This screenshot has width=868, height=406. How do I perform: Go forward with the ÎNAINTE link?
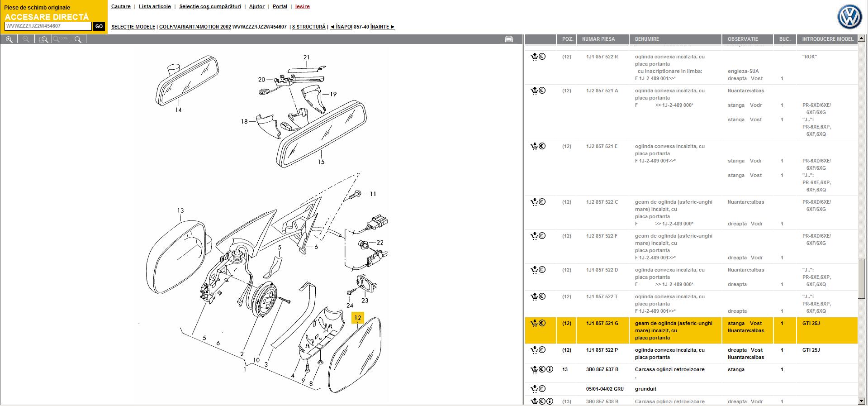383,27
